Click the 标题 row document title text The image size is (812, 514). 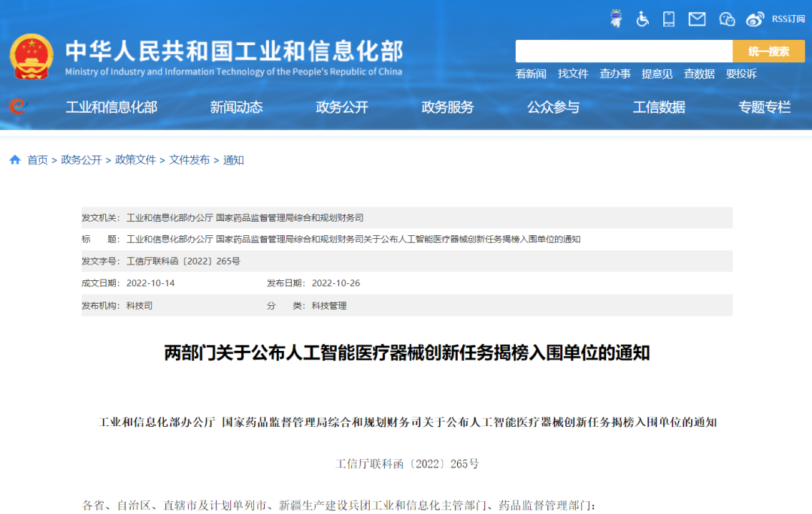click(x=353, y=239)
